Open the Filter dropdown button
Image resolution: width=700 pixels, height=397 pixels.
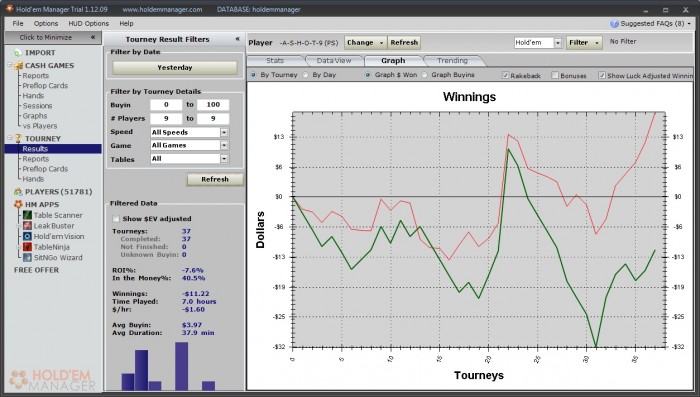[x=584, y=42]
